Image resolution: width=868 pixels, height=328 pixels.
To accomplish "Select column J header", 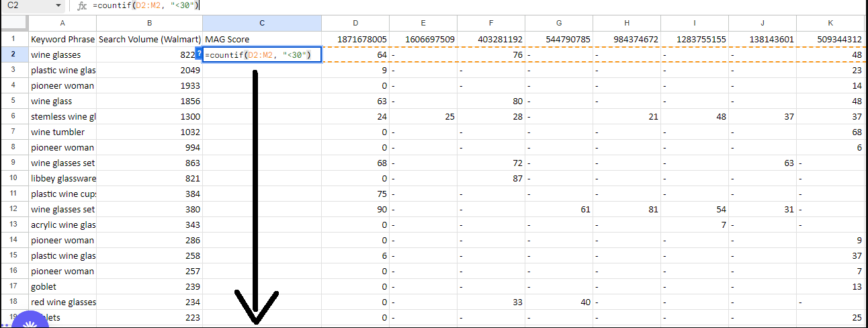I will pyautogui.click(x=763, y=23).
